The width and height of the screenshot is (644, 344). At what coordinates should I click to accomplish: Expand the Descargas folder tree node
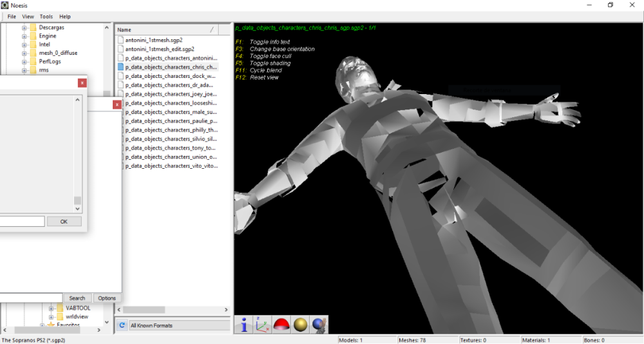24,28
